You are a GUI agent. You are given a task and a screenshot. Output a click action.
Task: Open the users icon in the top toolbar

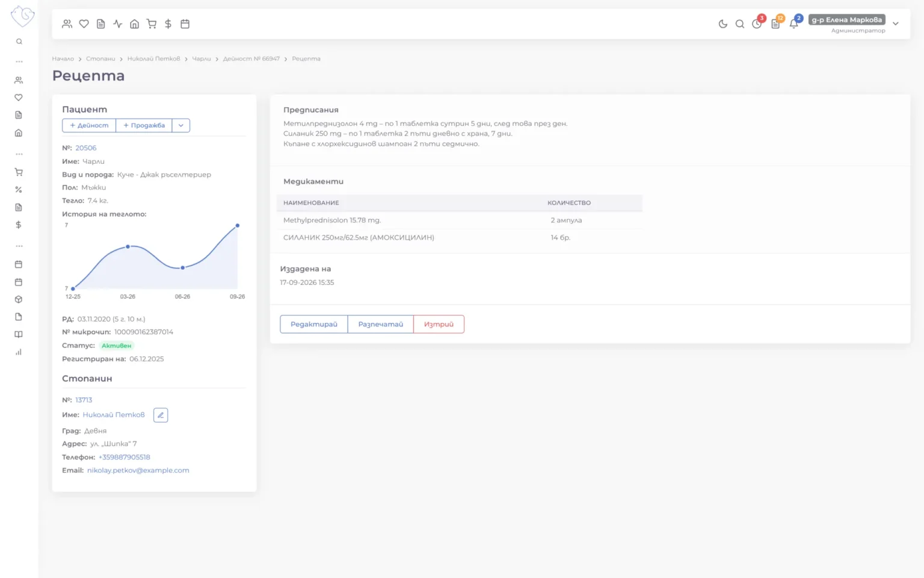pyautogui.click(x=67, y=24)
